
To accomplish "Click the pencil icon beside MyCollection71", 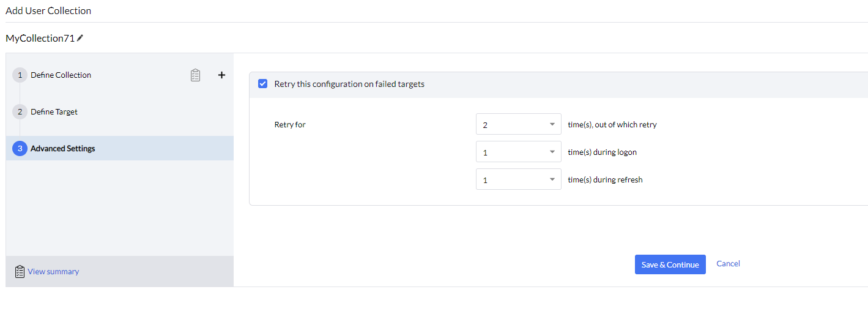I will pyautogui.click(x=80, y=38).
